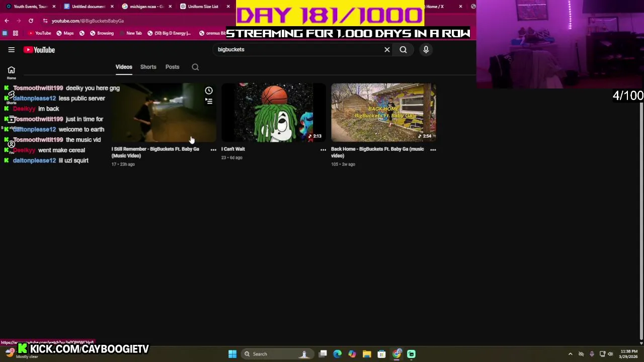644x362 pixels.
Task: Play the Back Home video thumbnail
Action: [x=383, y=113]
